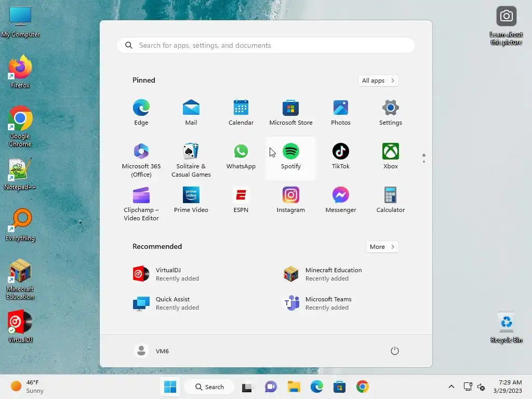
Task: Click the Windows Start button on taskbar
Action: pos(170,387)
